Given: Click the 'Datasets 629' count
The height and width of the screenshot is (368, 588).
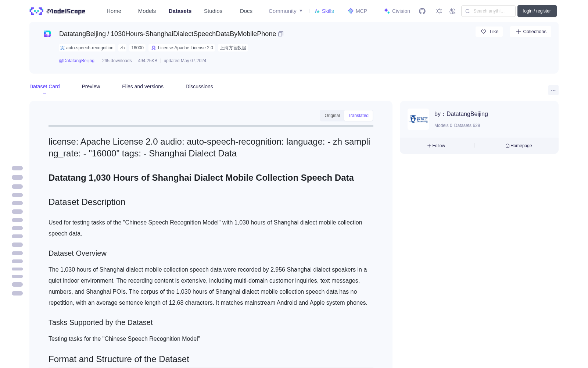Looking at the screenshot, I should tap(467, 125).
